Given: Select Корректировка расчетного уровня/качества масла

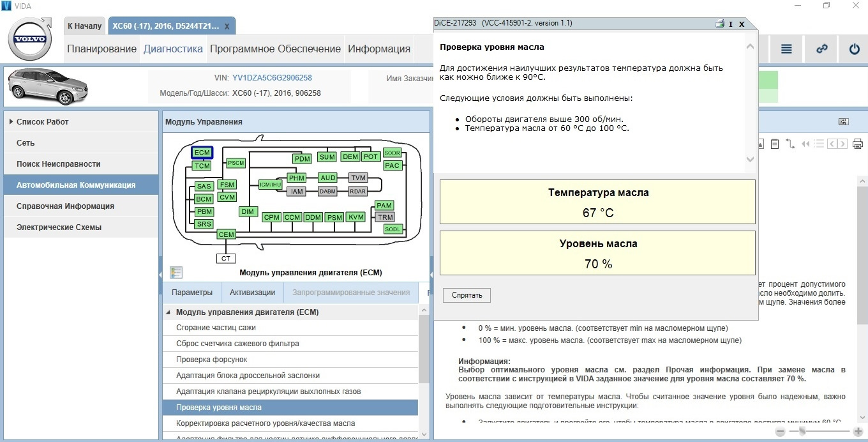Looking at the screenshot, I should [x=290, y=423].
